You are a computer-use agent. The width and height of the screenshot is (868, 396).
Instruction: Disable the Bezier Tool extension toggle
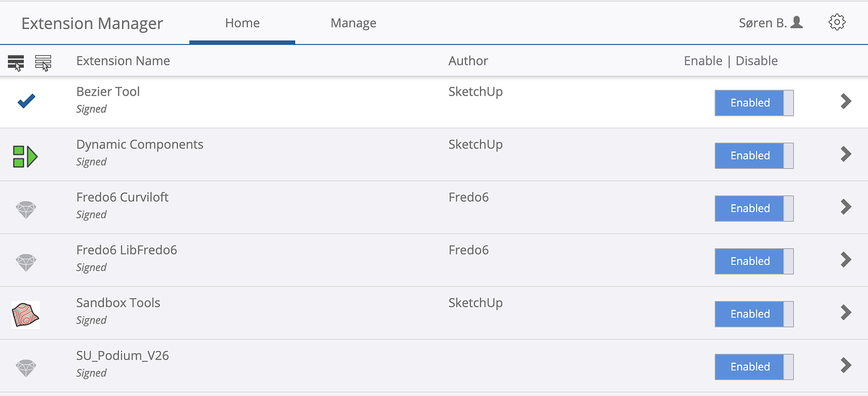point(754,103)
